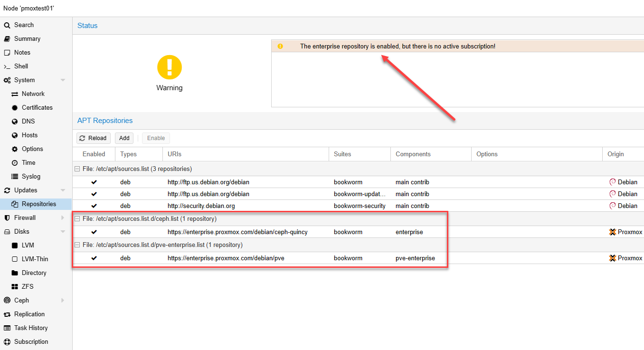
Task: Select the Firewall shield icon
Action: (7, 218)
